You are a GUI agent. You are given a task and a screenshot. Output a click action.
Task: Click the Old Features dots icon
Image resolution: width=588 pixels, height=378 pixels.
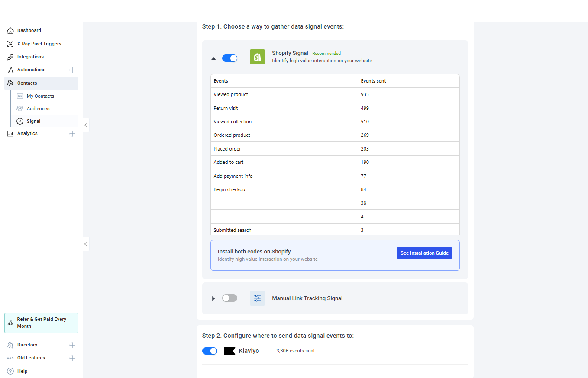pos(10,358)
